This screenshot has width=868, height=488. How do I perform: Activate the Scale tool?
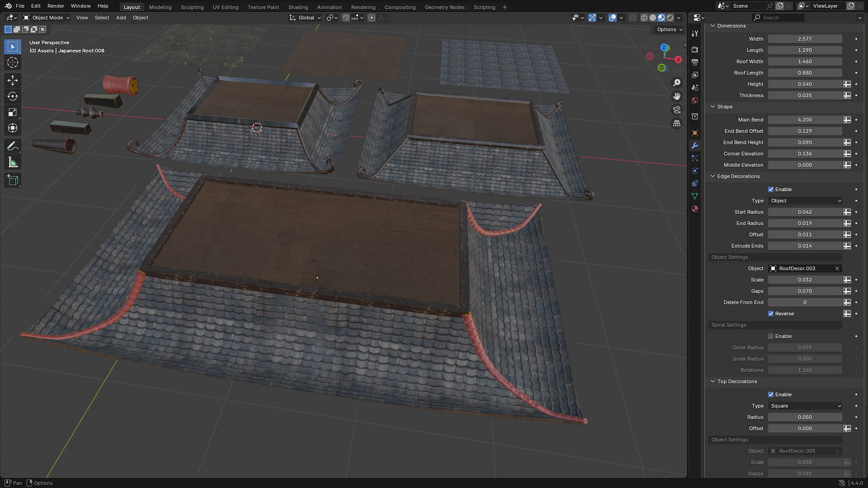pos(13,112)
